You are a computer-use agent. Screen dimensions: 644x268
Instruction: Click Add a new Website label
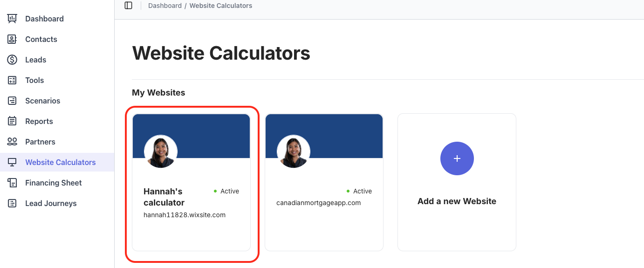457,201
